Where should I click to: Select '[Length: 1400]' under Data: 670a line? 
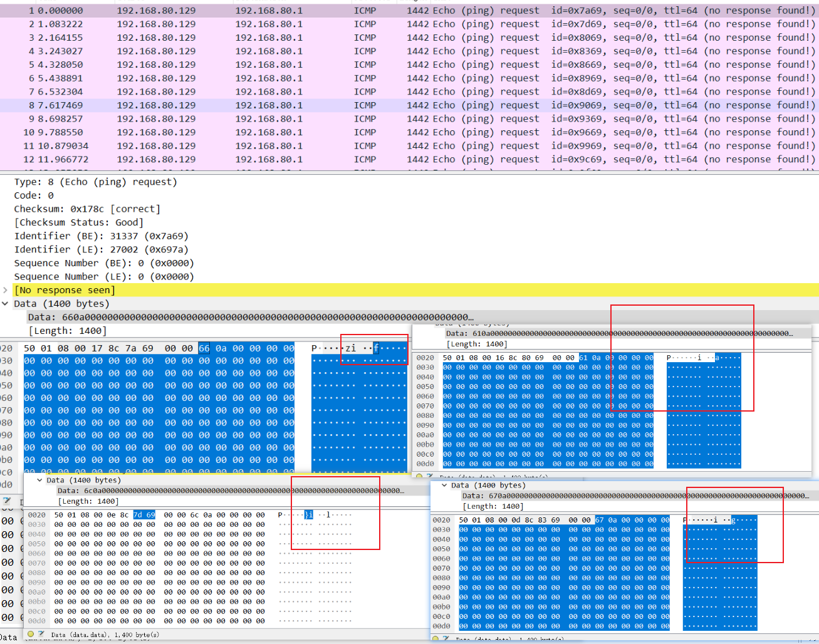click(x=493, y=506)
